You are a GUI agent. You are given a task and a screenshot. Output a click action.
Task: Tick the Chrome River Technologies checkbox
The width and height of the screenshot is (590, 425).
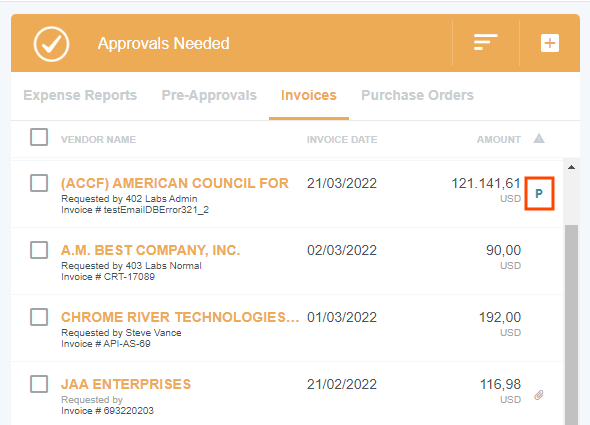[39, 317]
